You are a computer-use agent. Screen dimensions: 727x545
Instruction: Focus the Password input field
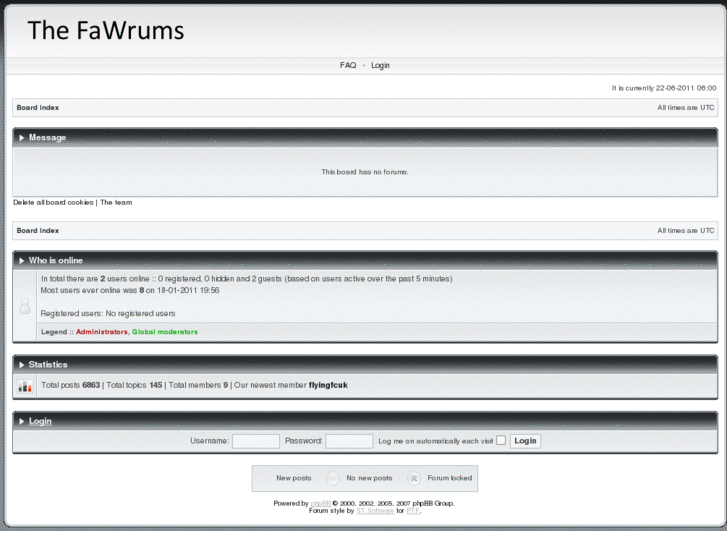(x=349, y=441)
